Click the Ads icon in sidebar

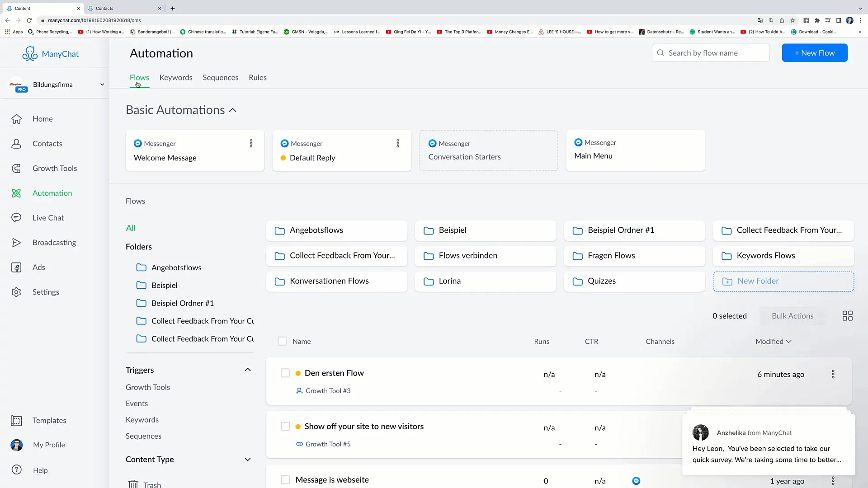[x=16, y=267]
